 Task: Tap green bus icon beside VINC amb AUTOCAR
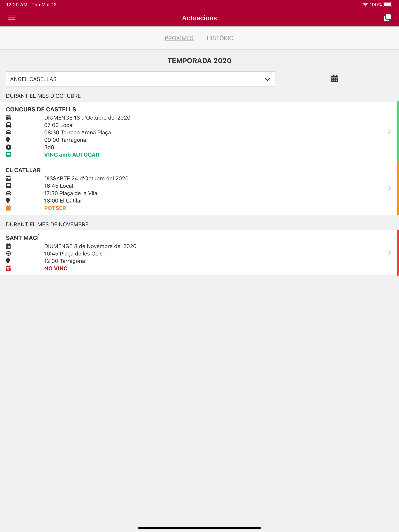point(8,155)
